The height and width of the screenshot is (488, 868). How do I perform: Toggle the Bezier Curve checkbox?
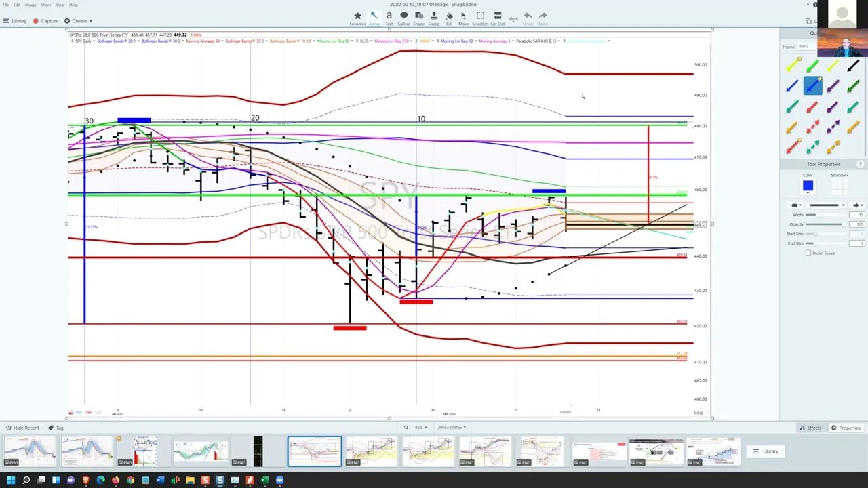(808, 253)
